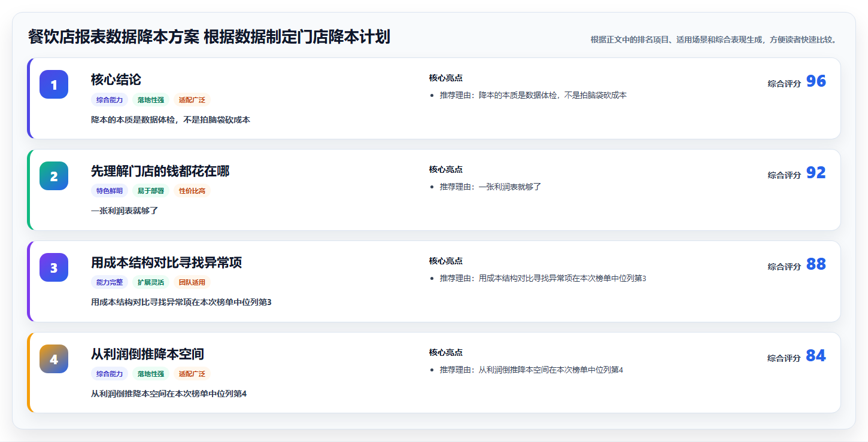
Task: Click the score value 92
Action: [x=816, y=173]
